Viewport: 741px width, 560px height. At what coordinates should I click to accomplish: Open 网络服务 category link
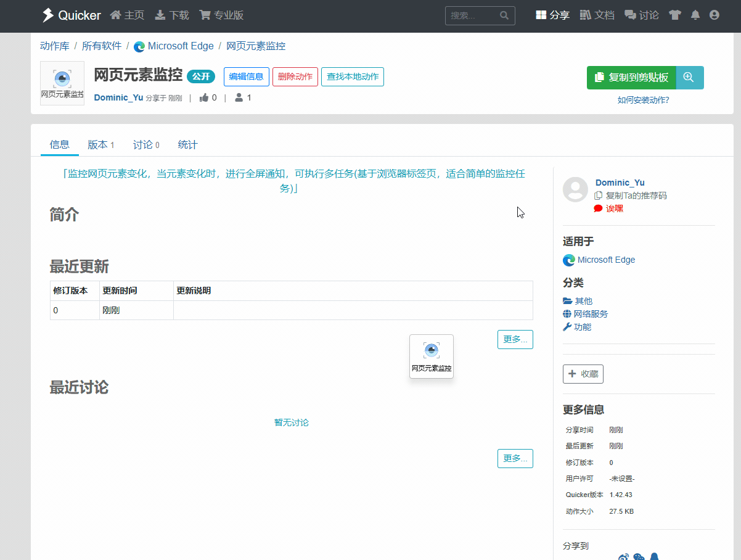[586, 314]
